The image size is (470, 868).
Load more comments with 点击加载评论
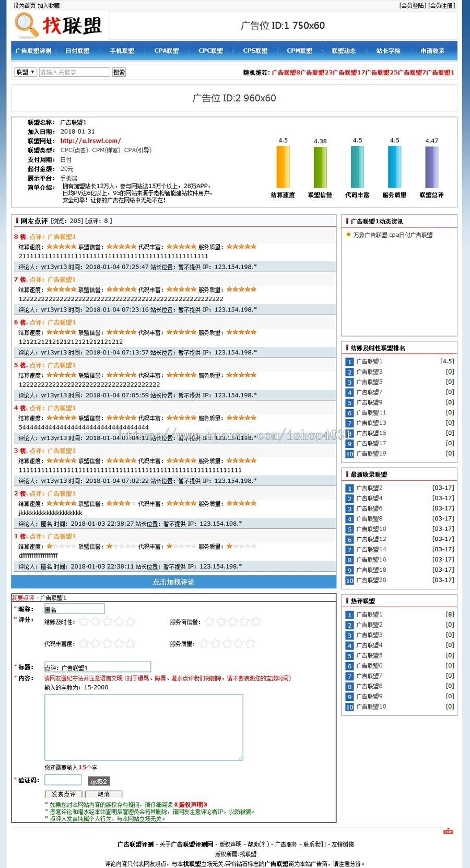[x=174, y=582]
